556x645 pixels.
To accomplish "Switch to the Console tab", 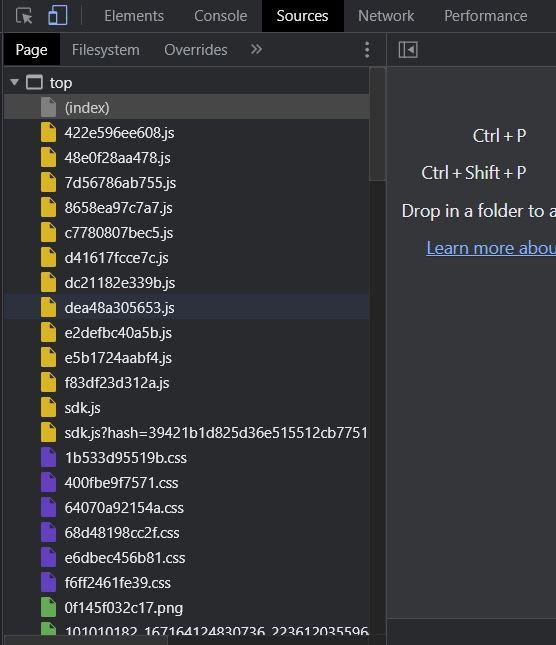I will pos(220,16).
